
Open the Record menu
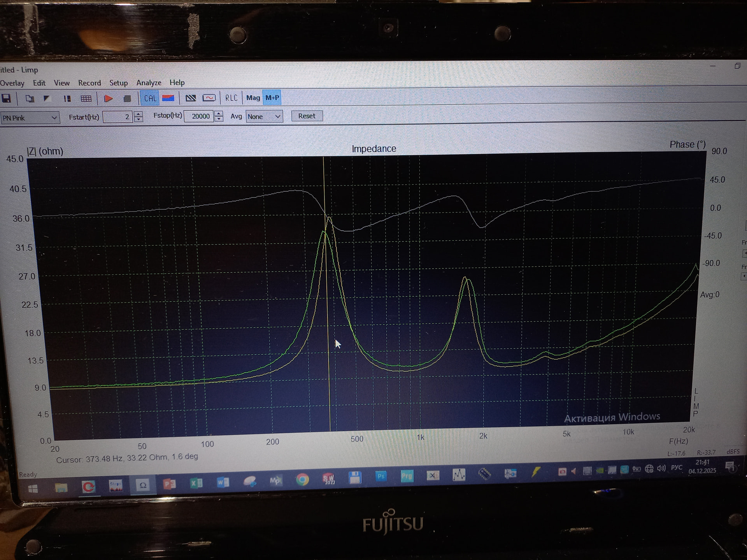click(89, 83)
